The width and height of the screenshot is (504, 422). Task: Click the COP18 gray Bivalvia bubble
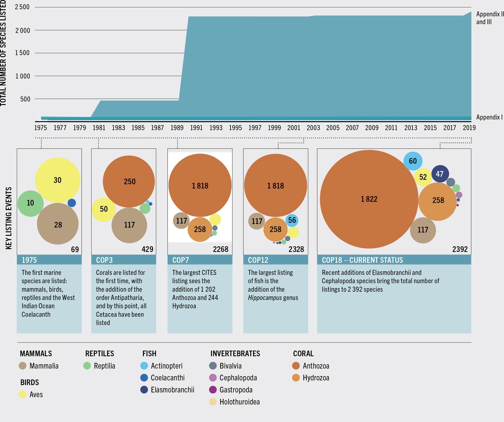click(x=451, y=182)
